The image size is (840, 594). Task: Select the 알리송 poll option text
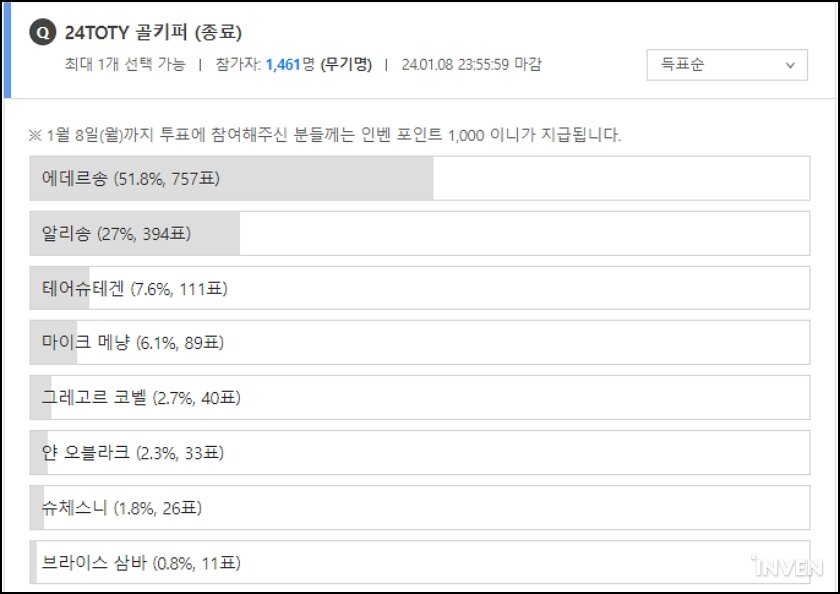[x=116, y=234]
